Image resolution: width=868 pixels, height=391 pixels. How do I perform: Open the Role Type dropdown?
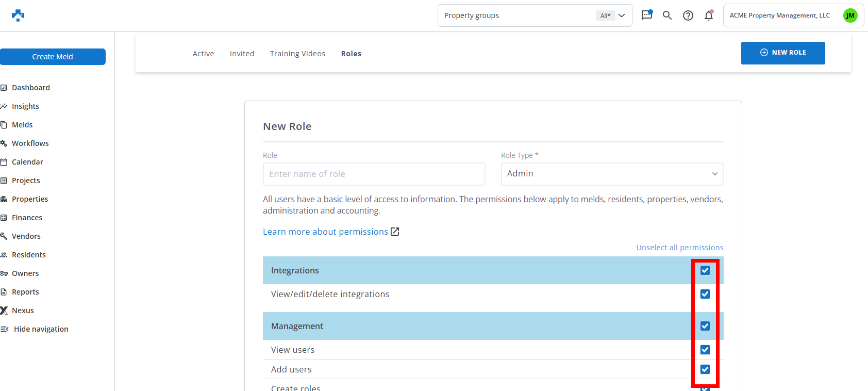coord(612,174)
